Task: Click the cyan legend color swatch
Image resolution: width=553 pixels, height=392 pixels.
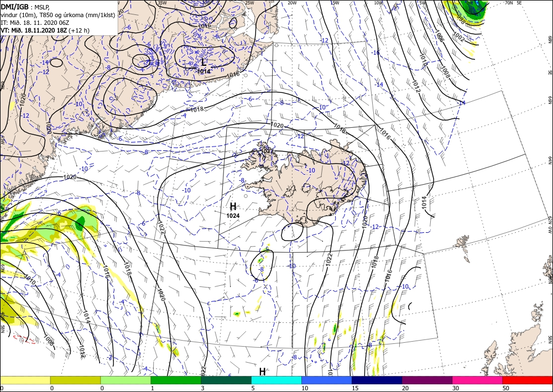Action: pos(276,380)
